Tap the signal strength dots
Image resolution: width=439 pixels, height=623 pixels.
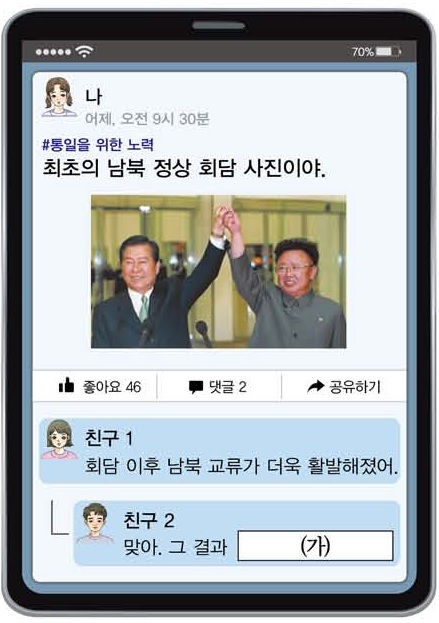pos(53,52)
